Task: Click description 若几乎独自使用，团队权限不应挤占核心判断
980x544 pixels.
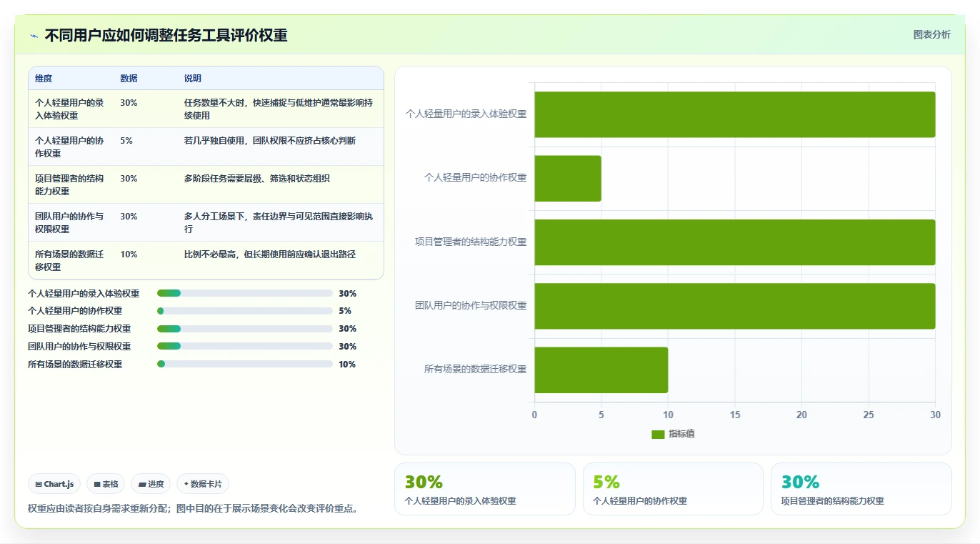Action: [270, 141]
